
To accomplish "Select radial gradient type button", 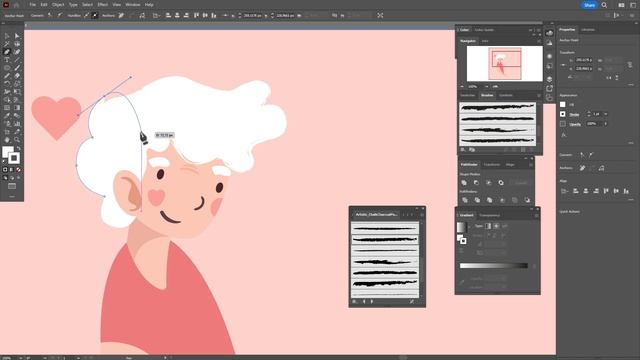I will pyautogui.click(x=496, y=226).
